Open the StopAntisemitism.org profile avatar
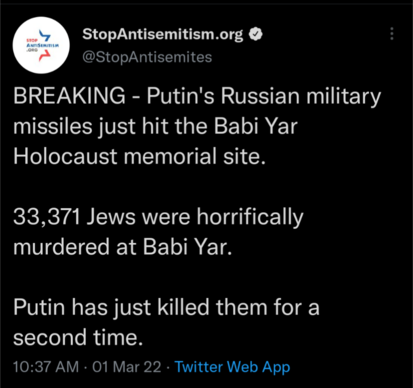413x388 pixels. pyautogui.click(x=41, y=45)
